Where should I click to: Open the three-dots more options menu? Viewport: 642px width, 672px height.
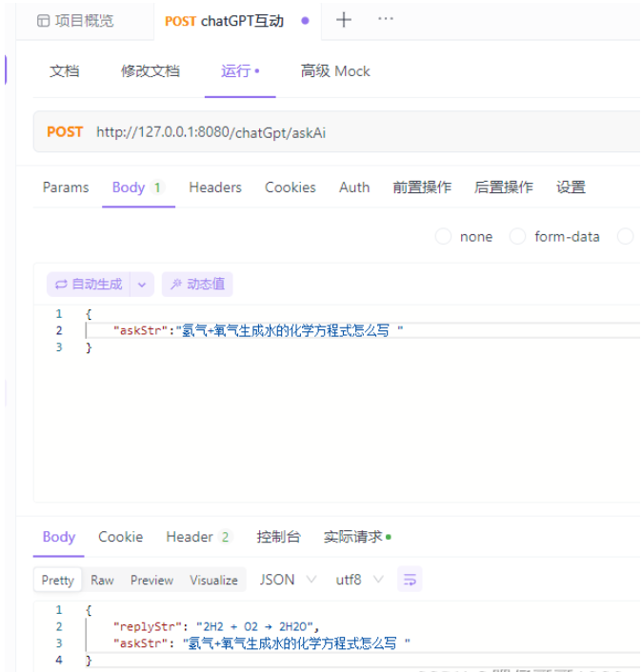386,19
